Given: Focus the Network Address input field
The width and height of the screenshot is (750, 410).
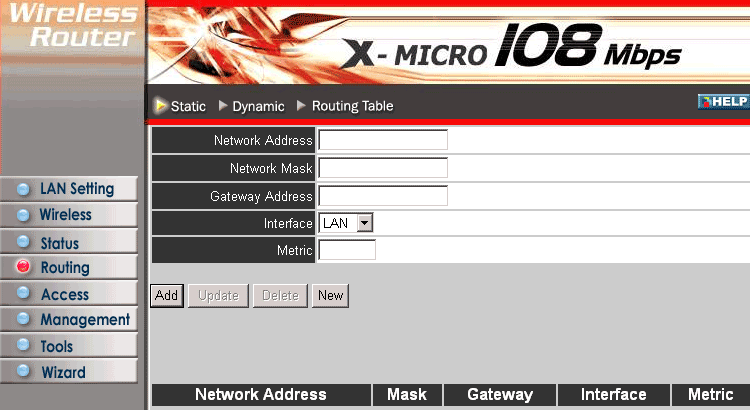Looking at the screenshot, I should [x=383, y=140].
